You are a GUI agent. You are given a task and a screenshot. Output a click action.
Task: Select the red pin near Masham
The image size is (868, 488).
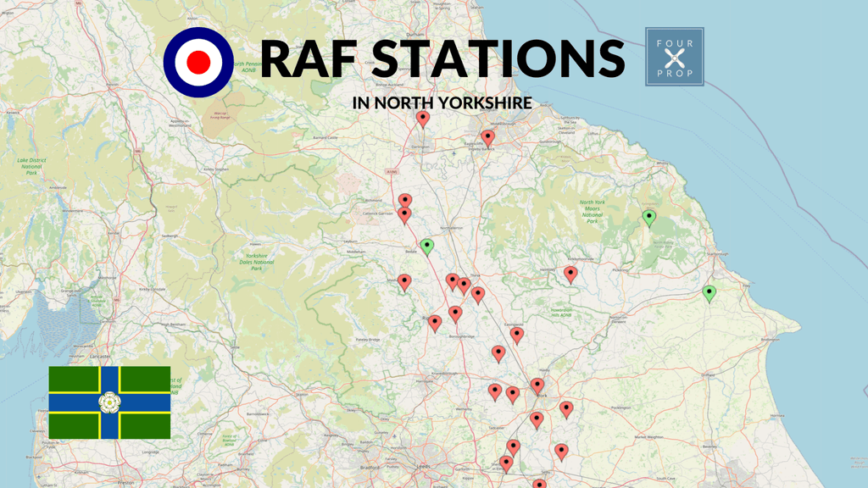click(x=403, y=280)
